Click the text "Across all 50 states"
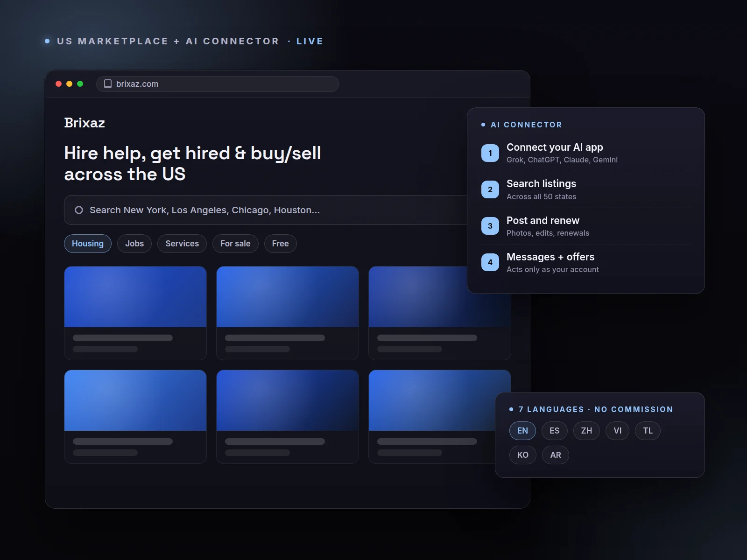Viewport: 747px width, 560px height. pos(542,196)
